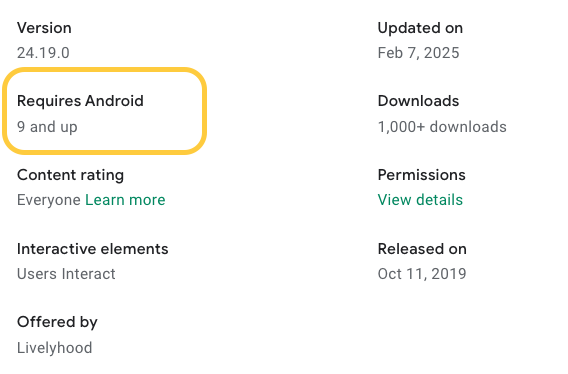Click the Updated on heading
Image resolution: width=568 pixels, height=374 pixels.
pyautogui.click(x=420, y=28)
